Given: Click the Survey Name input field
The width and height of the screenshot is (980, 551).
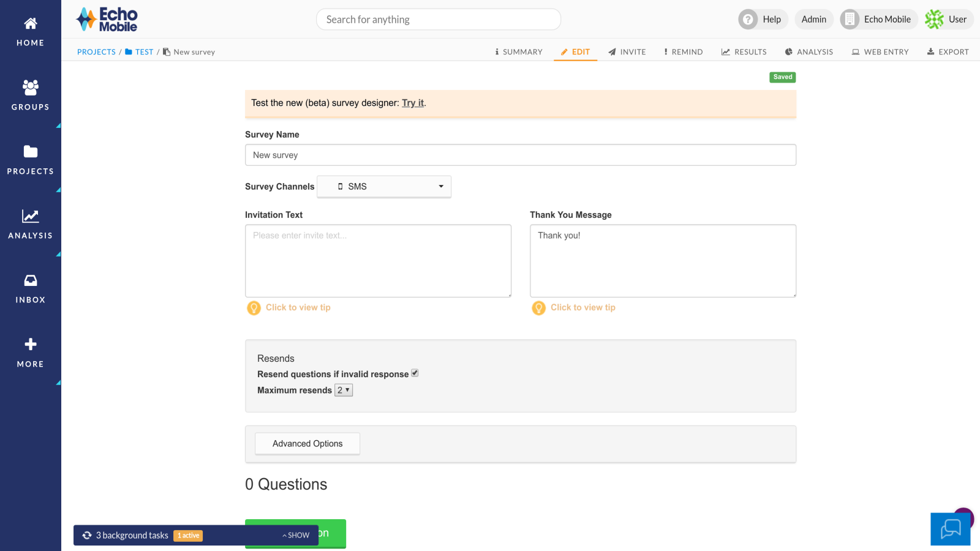Looking at the screenshot, I should click(520, 155).
